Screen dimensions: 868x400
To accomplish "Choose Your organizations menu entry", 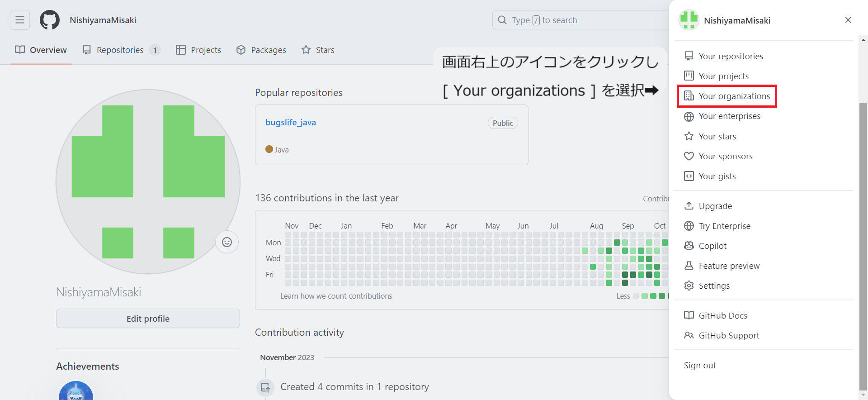I will click(x=727, y=96).
